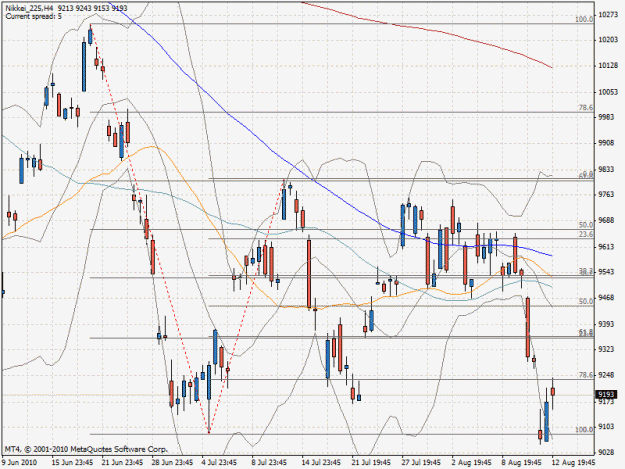Click the 9028 price axis value
This screenshot has width=625, height=469.
click(x=607, y=452)
